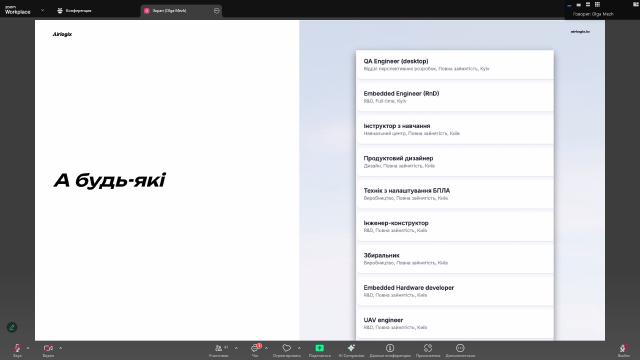
Task: Click the green annotation pencil icon
Action: tap(12, 327)
